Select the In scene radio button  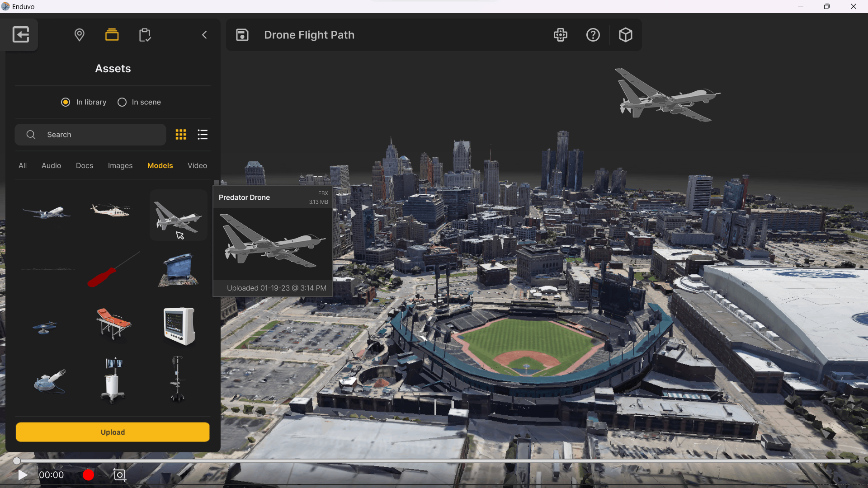tap(122, 102)
